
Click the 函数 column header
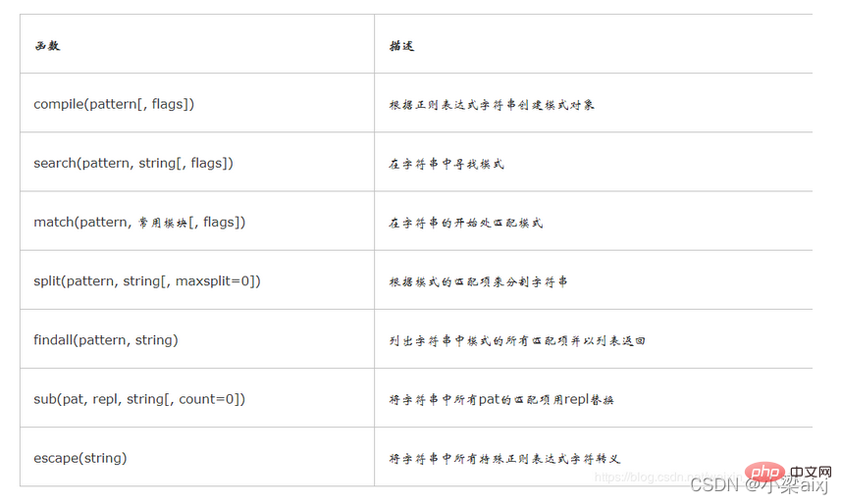[47, 46]
